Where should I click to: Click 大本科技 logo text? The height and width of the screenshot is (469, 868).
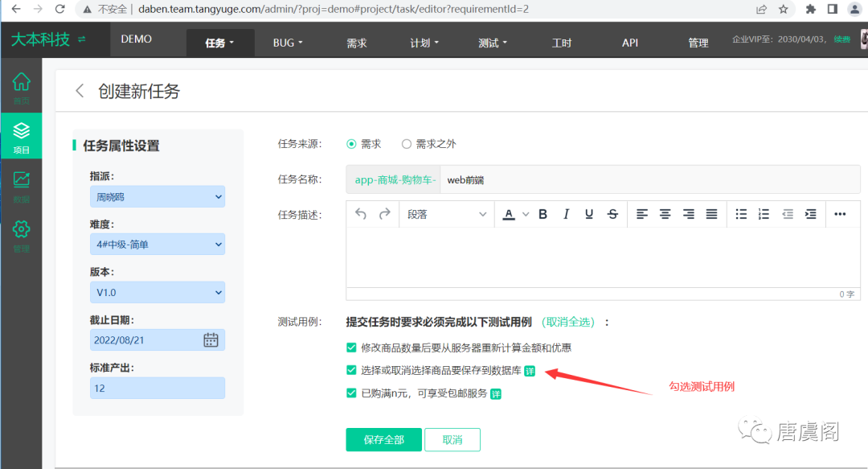coord(41,39)
